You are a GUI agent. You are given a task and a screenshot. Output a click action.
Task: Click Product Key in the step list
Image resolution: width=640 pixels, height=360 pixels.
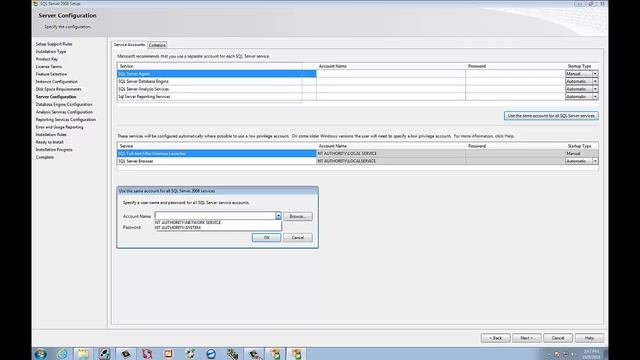click(47, 59)
